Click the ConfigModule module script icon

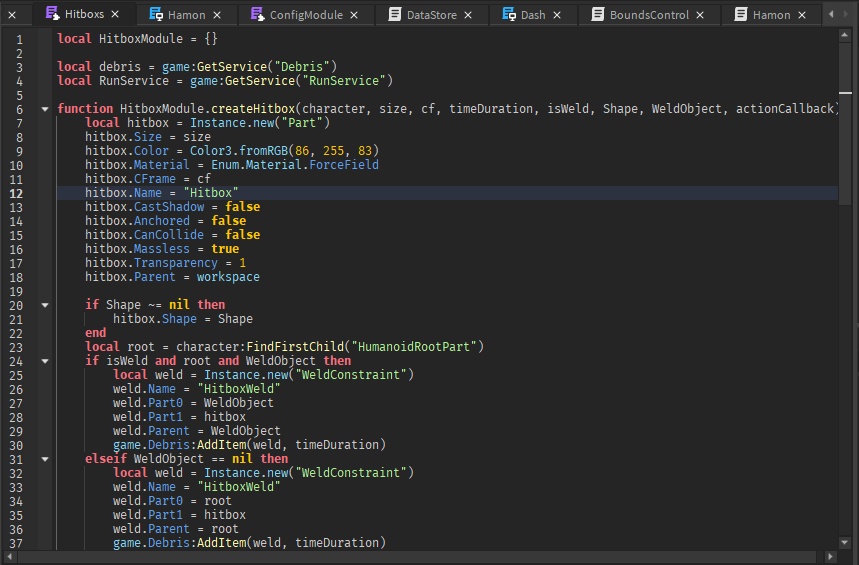coord(257,14)
